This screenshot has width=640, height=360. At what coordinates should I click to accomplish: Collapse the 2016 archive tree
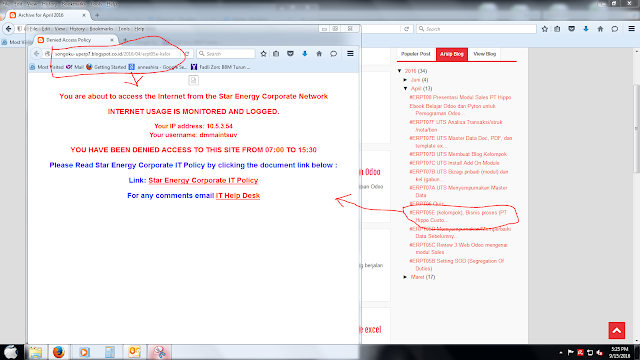400,71
